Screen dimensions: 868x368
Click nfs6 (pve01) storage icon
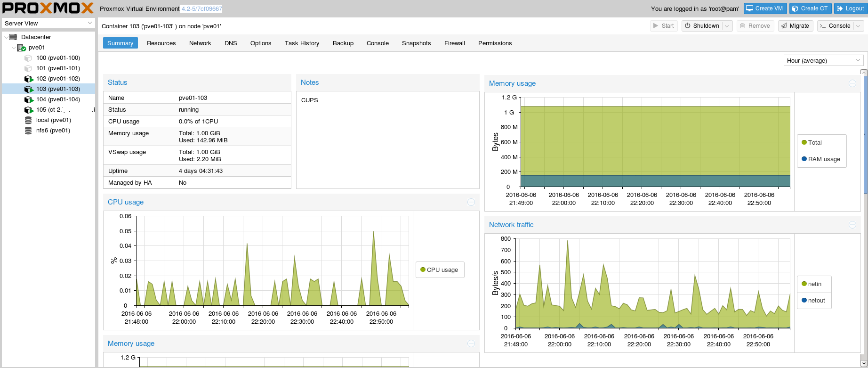click(28, 131)
